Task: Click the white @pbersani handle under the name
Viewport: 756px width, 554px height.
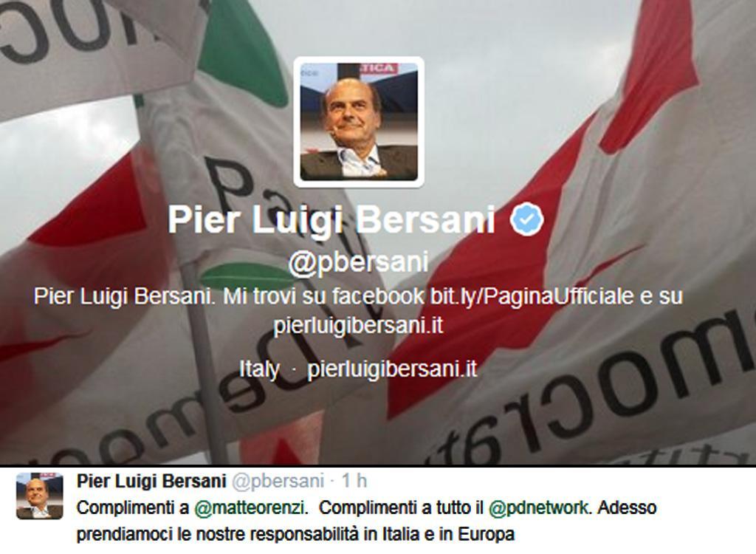Action: (x=358, y=262)
